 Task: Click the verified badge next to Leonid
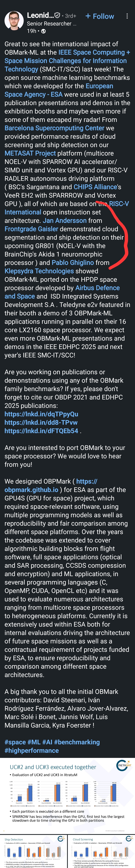(58, 15)
